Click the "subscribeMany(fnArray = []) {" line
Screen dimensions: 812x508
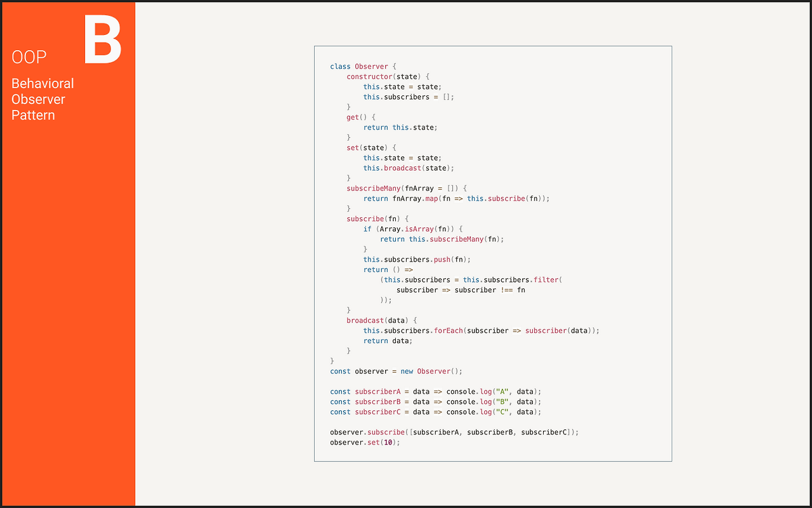point(407,189)
